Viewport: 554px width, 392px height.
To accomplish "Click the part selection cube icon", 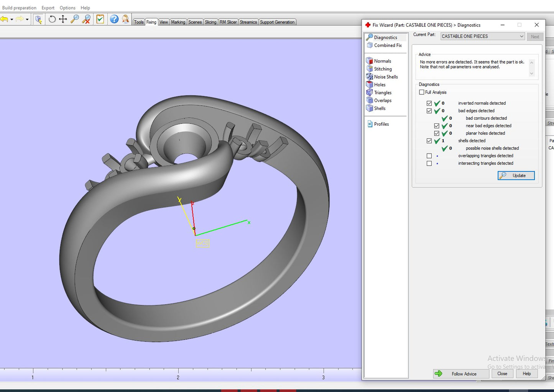I will [x=38, y=19].
